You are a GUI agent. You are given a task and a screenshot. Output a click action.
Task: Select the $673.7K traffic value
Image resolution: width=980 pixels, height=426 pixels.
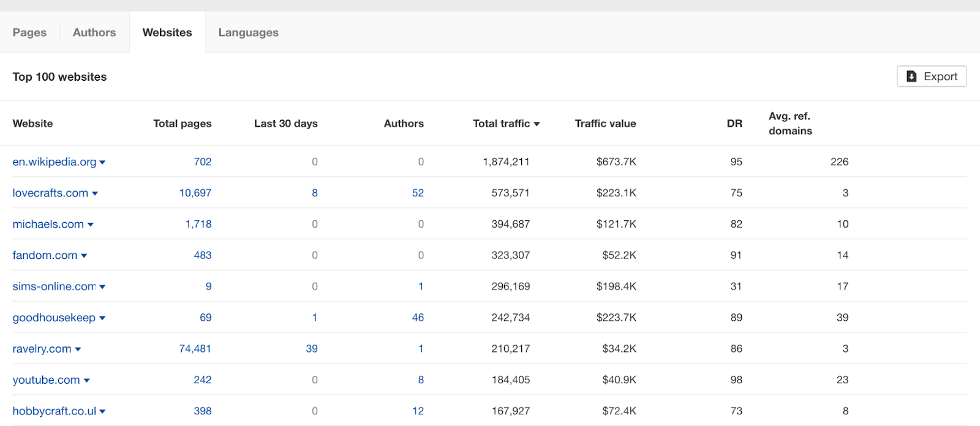tap(616, 162)
